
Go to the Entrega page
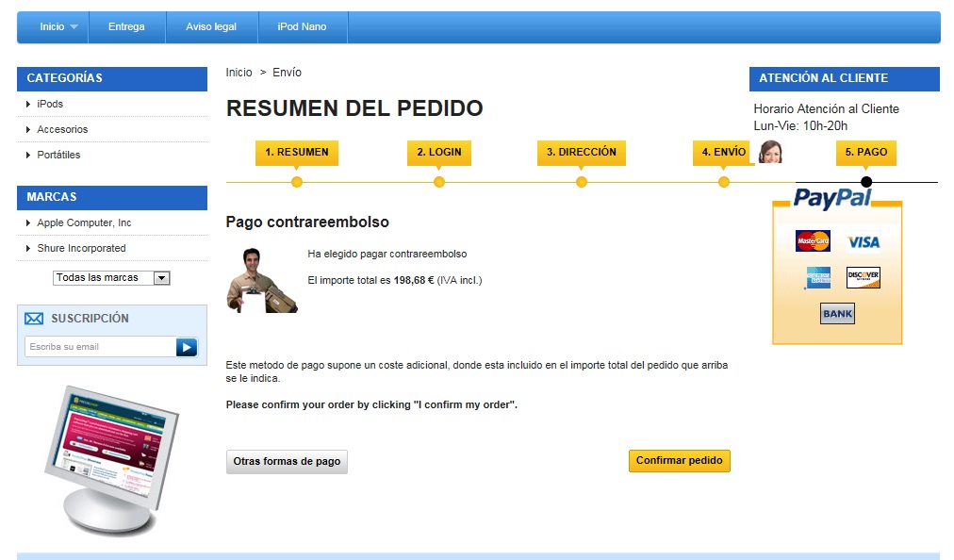pos(126,26)
